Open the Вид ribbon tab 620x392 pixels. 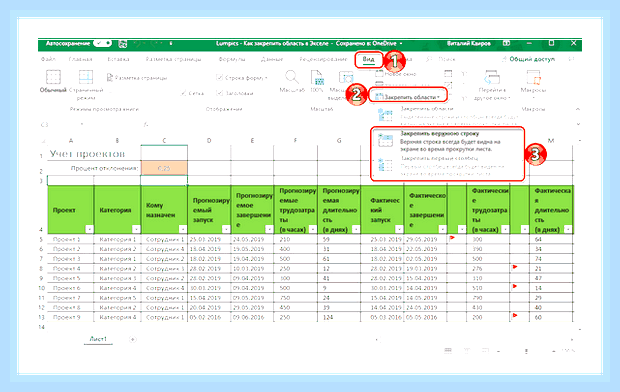pos(368,59)
